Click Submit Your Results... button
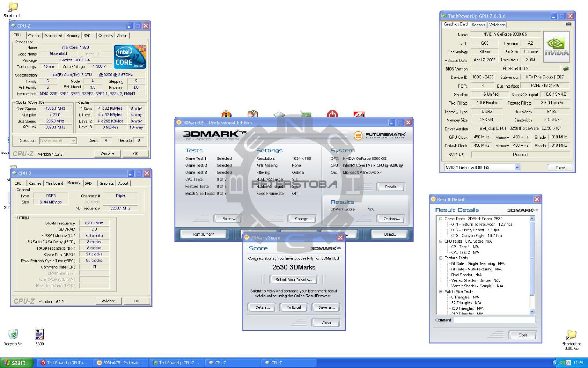 click(x=294, y=280)
